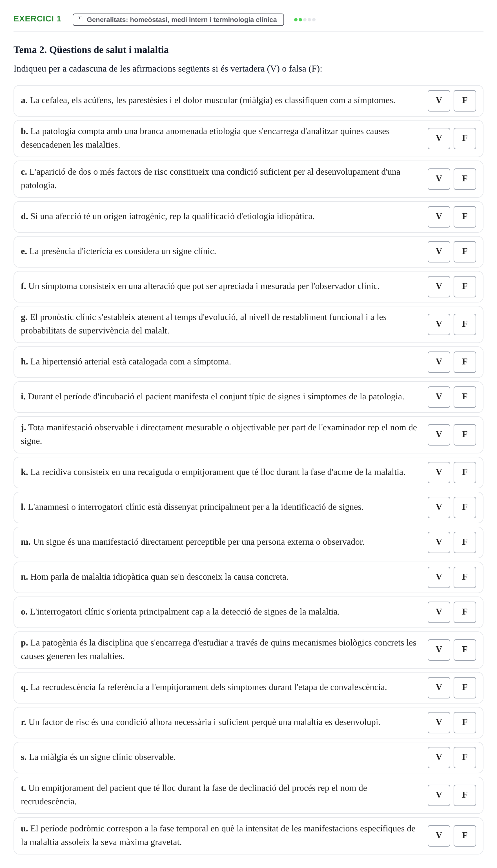Viewport: 497px width, 868px height.
Task: Choose F for statement f about símptoma
Action: point(465,287)
